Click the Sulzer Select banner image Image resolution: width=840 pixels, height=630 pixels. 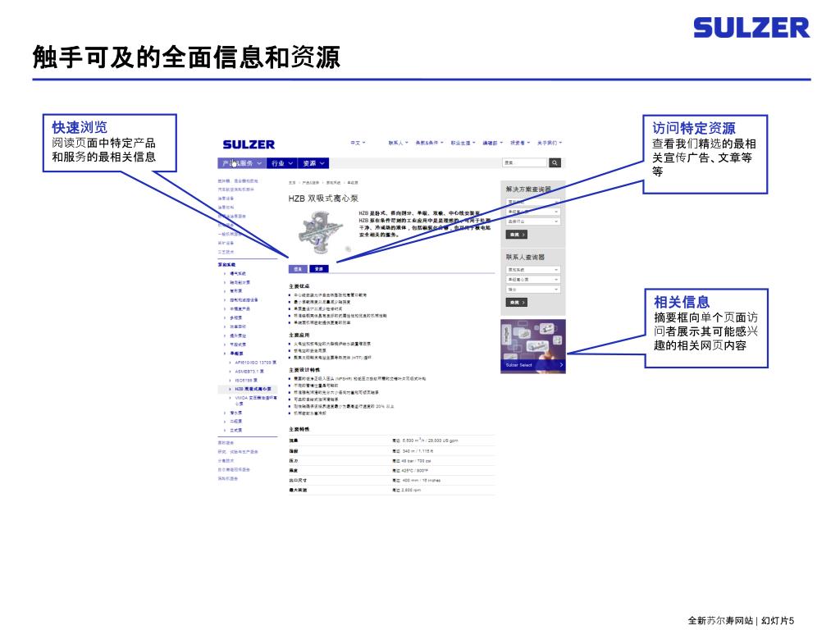pos(533,346)
